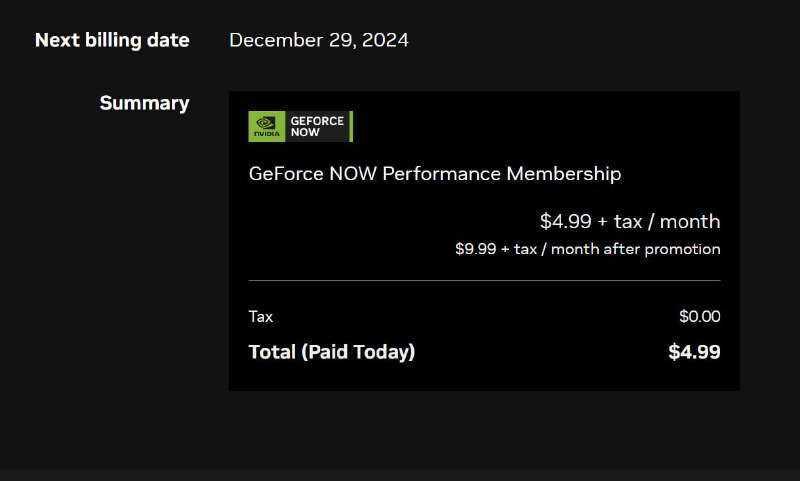800x481 pixels.
Task: Click the bold $4.99 total amount
Action: [x=694, y=352]
